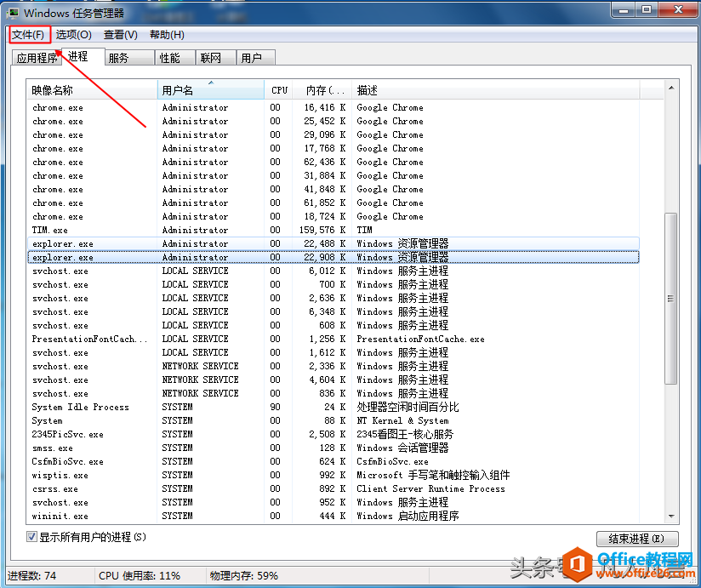Open the 帮助(H) menu
Screen dimensions: 701x588
pyautogui.click(x=167, y=35)
